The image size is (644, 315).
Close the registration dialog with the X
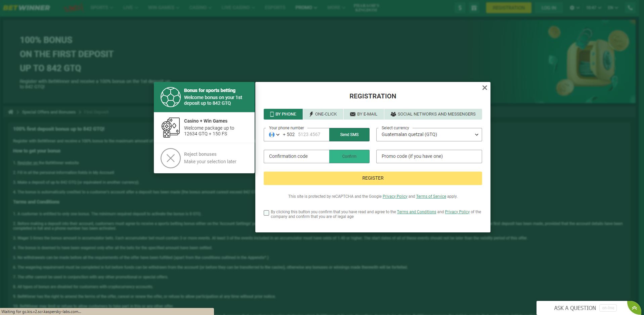tap(484, 88)
